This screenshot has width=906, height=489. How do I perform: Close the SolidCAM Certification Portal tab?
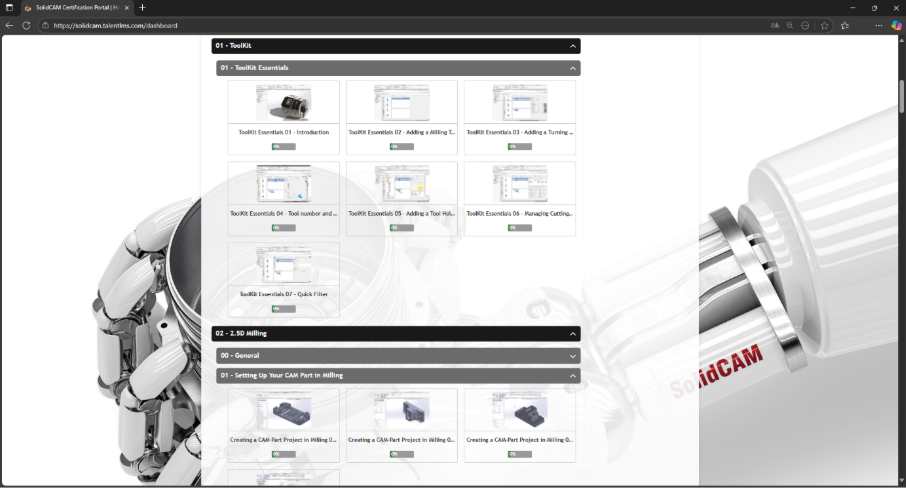126,7
